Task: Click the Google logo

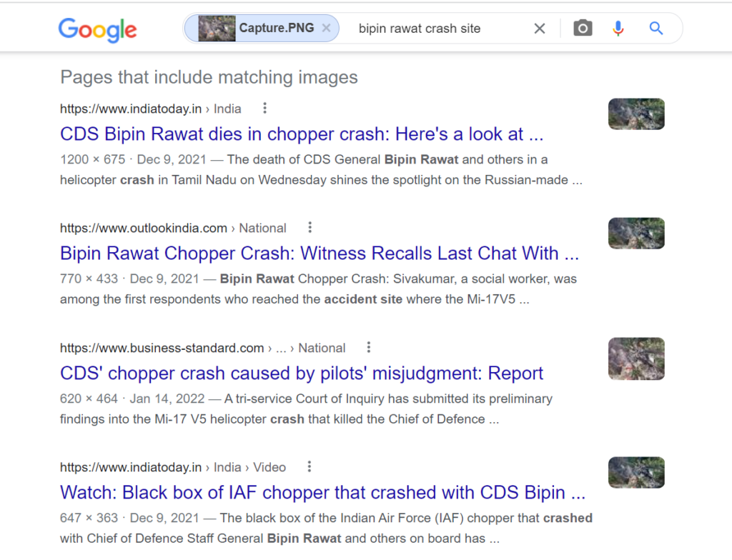Action: tap(97, 29)
